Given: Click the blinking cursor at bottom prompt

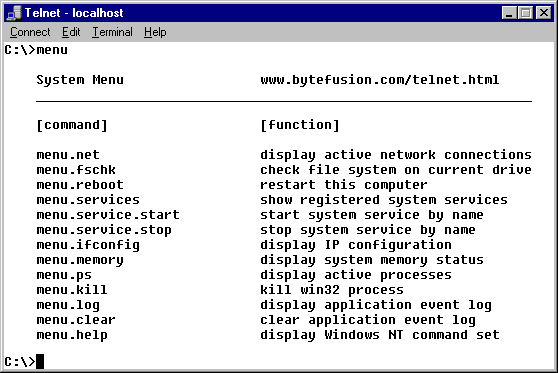Looking at the screenshot, I should [40, 361].
